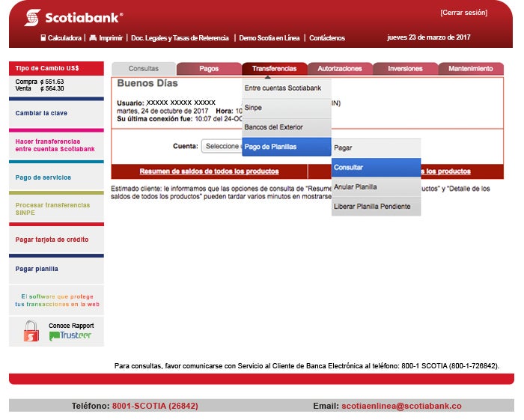Click the Imprimir printer icon

pos(93,37)
